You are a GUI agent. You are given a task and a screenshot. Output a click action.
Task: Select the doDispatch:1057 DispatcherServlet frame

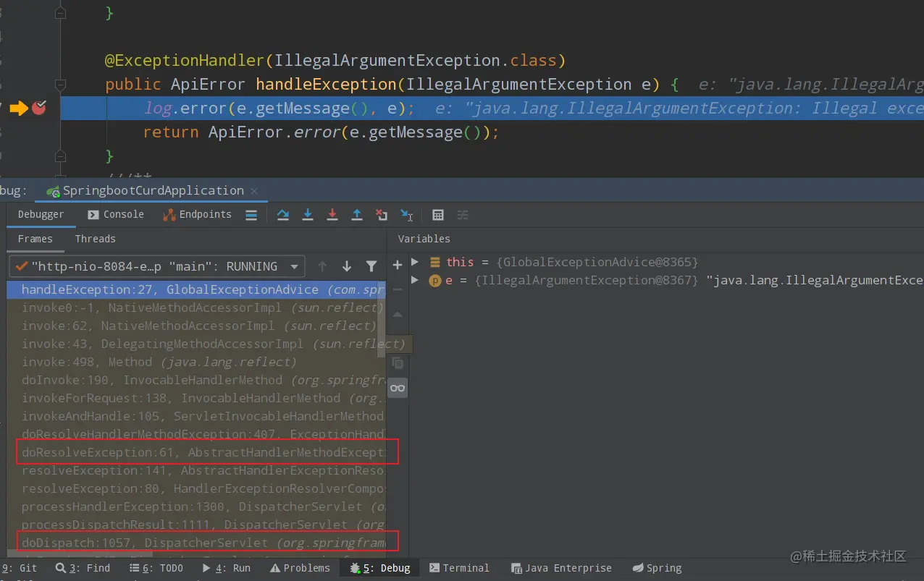196,543
